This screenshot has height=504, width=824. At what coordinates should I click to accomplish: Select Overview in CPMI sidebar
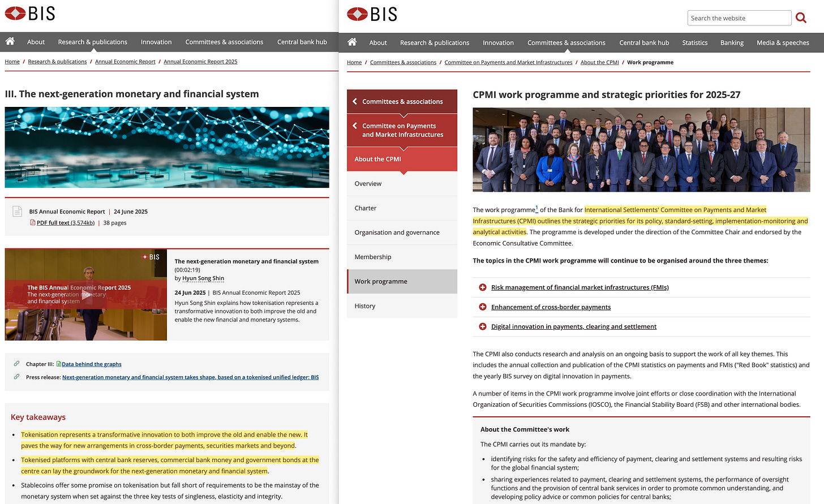click(402, 184)
